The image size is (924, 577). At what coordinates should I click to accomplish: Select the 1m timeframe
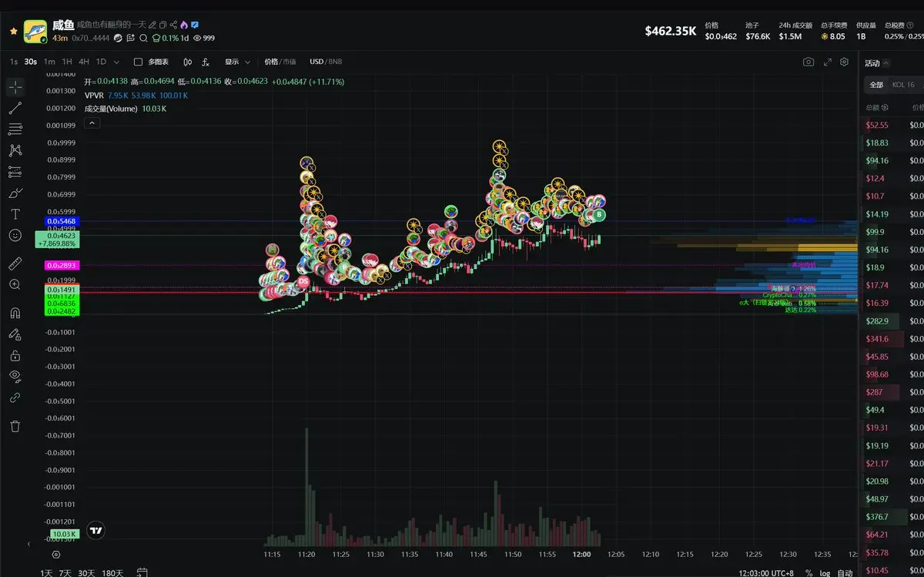(x=49, y=62)
